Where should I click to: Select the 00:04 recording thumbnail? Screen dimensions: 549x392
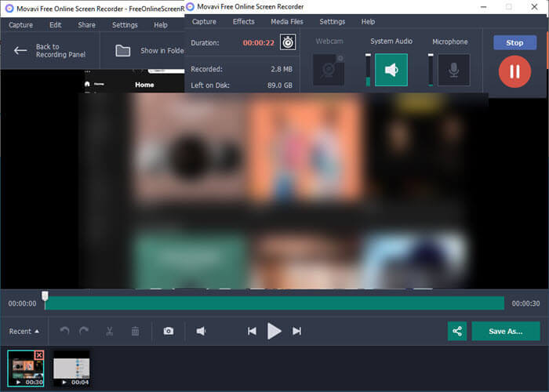coord(71,368)
